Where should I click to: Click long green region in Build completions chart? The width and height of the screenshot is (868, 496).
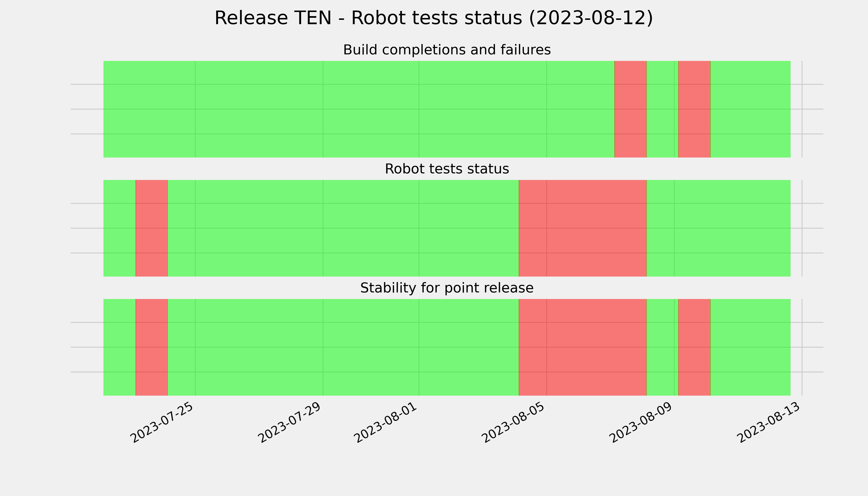point(359,109)
